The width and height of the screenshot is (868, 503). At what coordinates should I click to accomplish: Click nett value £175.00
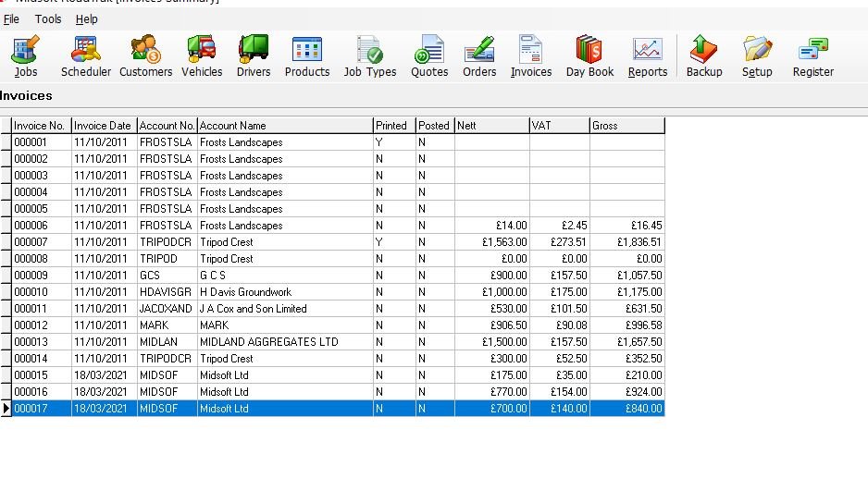[492, 374]
